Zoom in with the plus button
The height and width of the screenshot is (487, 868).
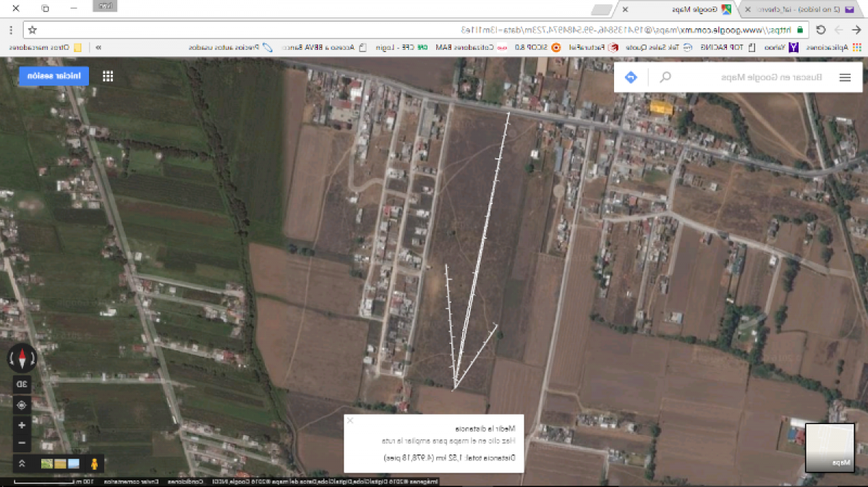click(x=22, y=425)
